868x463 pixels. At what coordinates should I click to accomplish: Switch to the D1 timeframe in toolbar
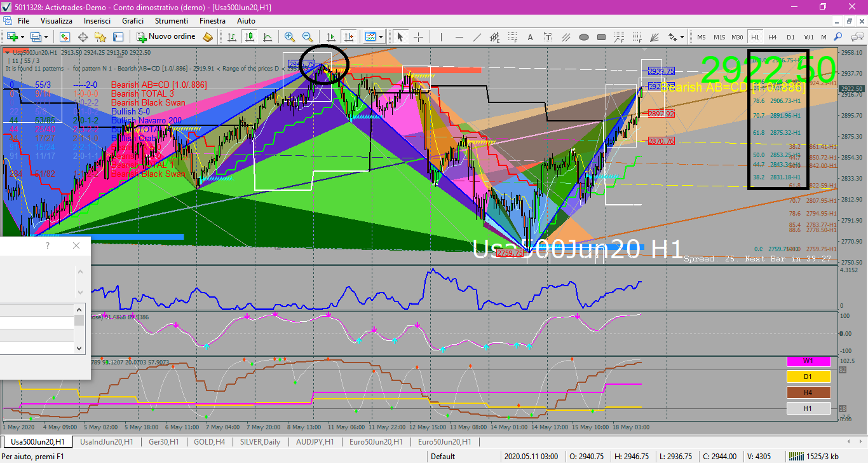pyautogui.click(x=790, y=37)
